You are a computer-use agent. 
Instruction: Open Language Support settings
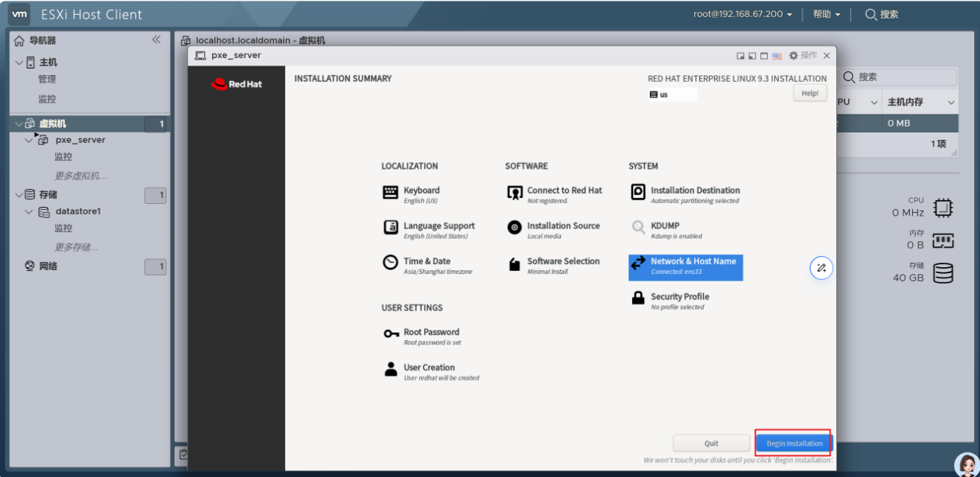click(428, 230)
